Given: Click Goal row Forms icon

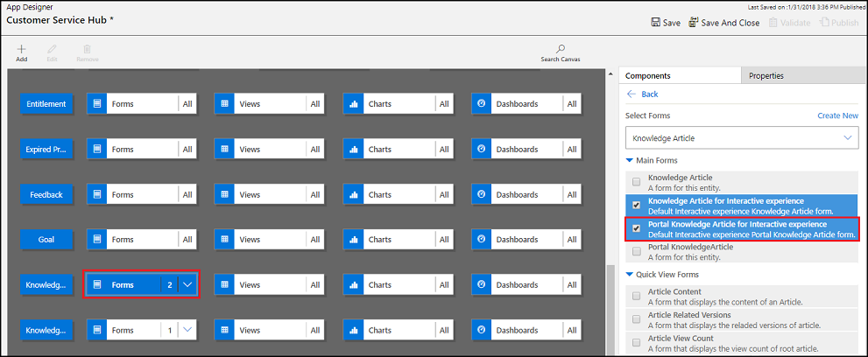Looking at the screenshot, I should (97, 240).
